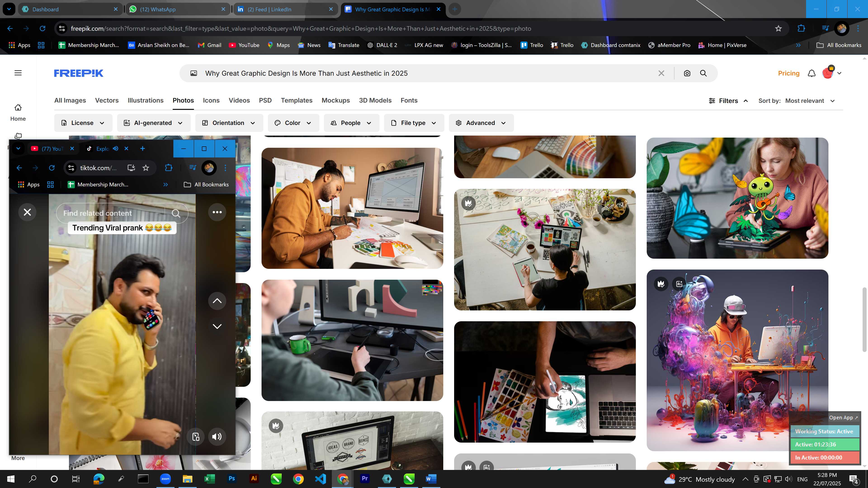Screen dimensions: 868x488
Task: Switch to Mockups tab
Action: click(x=336, y=100)
